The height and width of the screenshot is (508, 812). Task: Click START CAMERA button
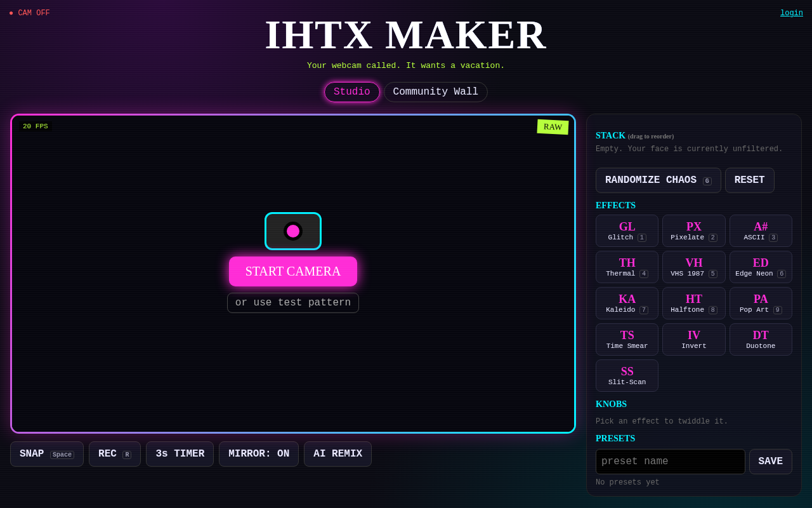point(293,271)
